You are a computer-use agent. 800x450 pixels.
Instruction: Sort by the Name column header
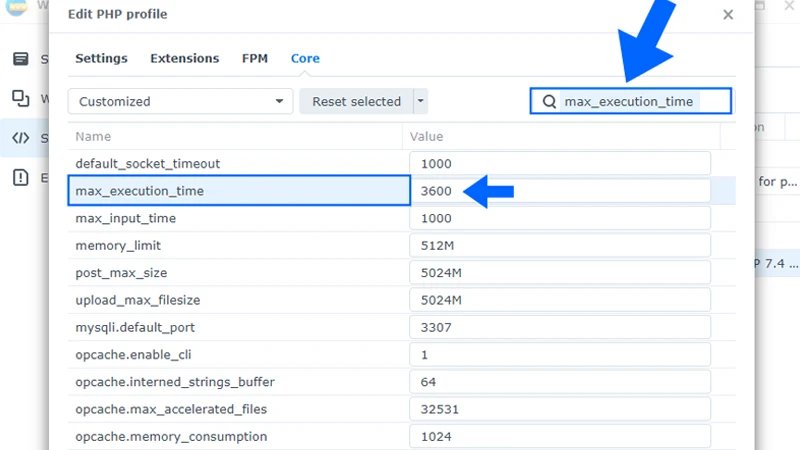coord(93,137)
